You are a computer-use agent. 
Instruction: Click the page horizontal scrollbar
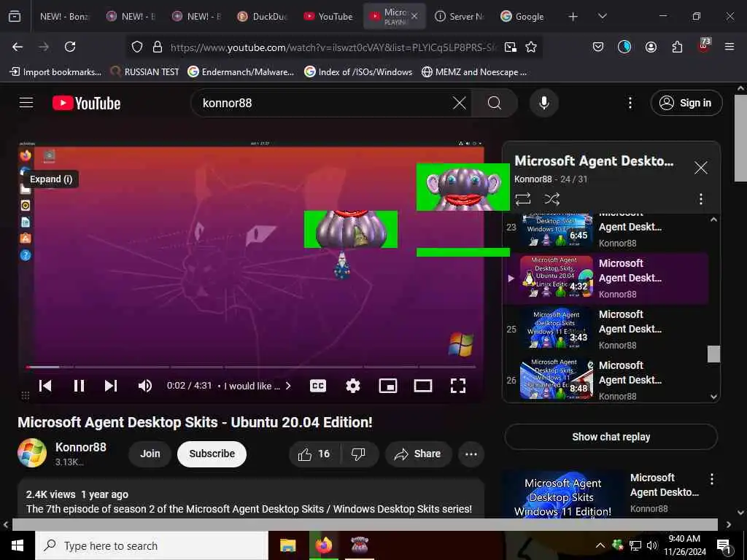(365, 524)
